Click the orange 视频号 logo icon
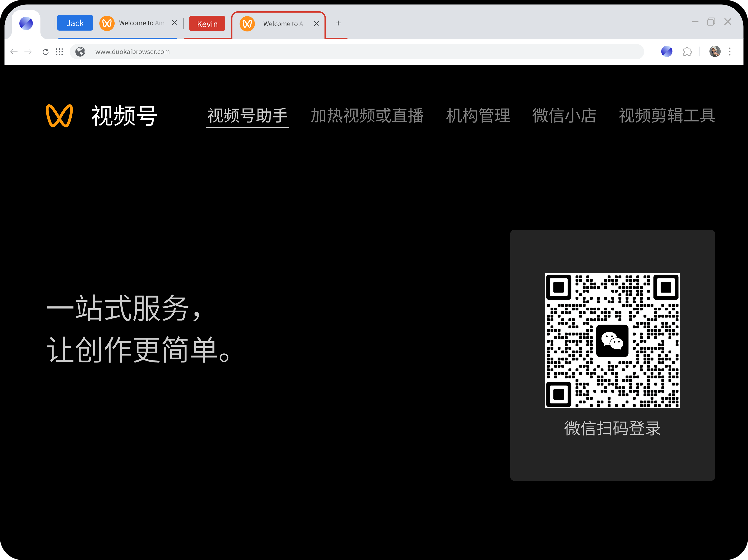Image resolution: width=748 pixels, height=560 pixels. tap(59, 116)
